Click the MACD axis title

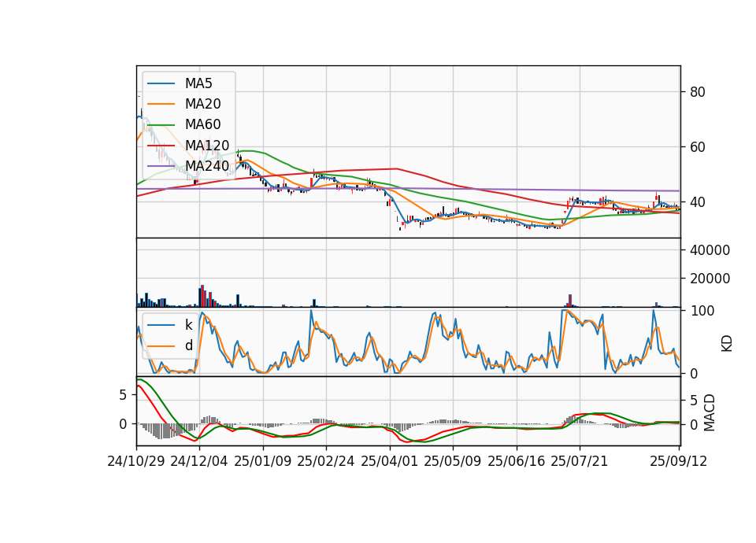coord(710,412)
